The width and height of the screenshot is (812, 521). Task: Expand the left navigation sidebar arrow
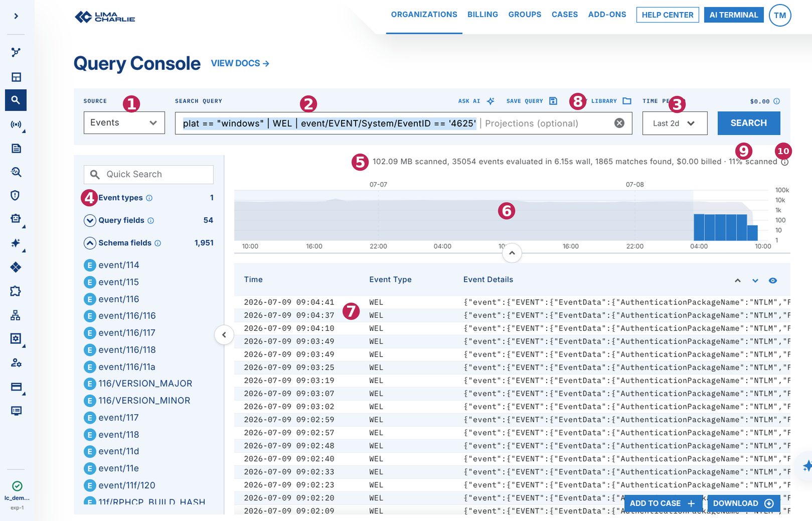pyautogui.click(x=16, y=16)
